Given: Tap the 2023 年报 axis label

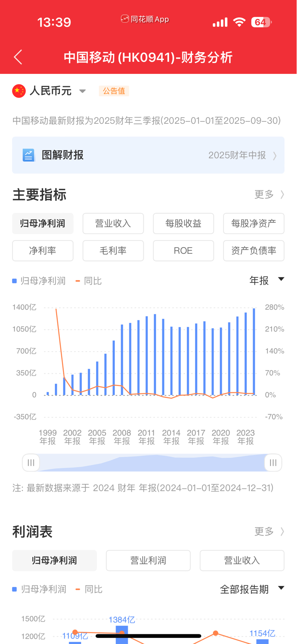Looking at the screenshot, I should (x=246, y=437).
